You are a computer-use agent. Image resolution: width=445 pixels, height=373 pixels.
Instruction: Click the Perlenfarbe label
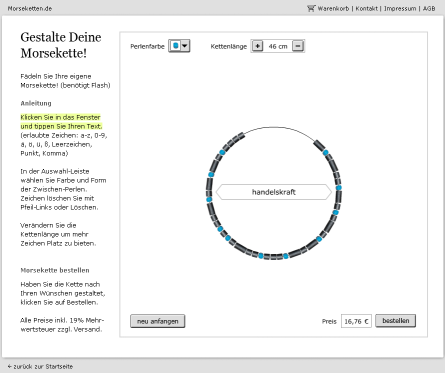(x=147, y=47)
